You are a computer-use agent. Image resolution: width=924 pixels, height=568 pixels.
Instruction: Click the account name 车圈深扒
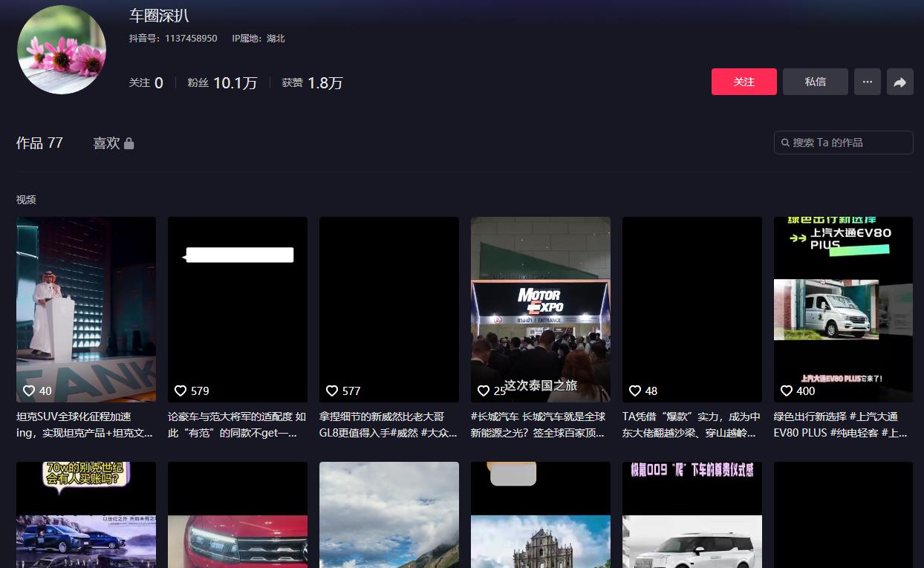pos(159,16)
